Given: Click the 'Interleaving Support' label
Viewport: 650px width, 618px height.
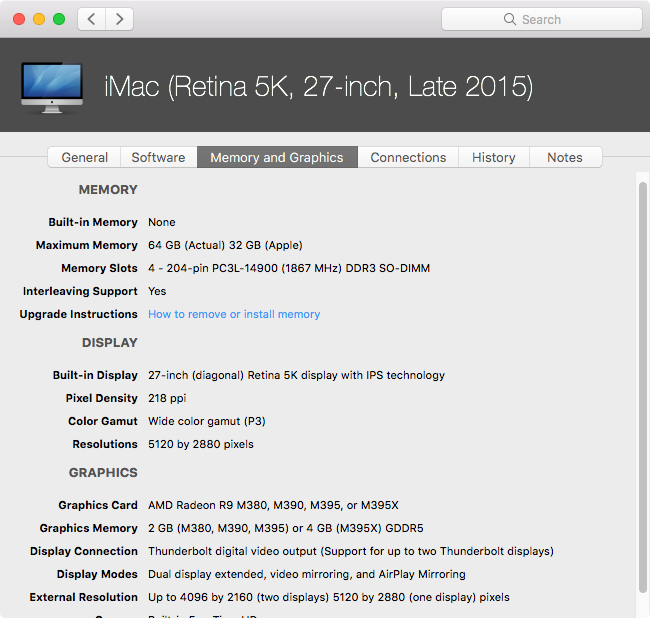Looking at the screenshot, I should 80,291.
